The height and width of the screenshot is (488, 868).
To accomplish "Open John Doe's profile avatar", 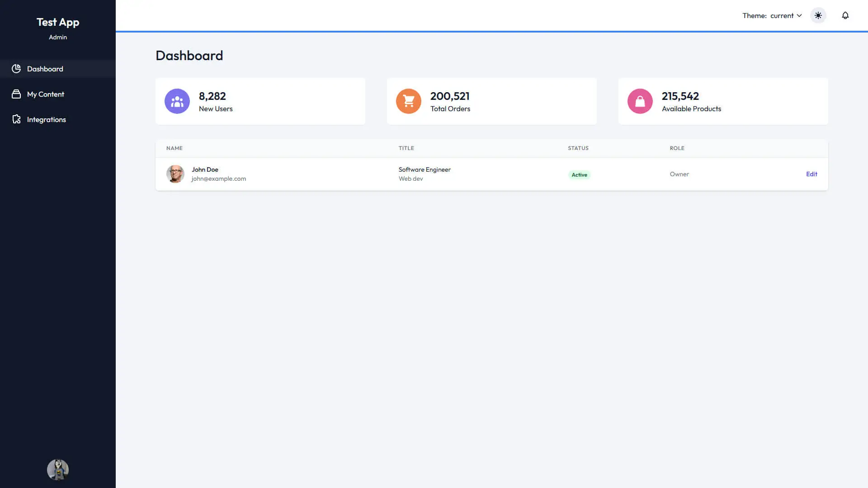I will pos(175,174).
